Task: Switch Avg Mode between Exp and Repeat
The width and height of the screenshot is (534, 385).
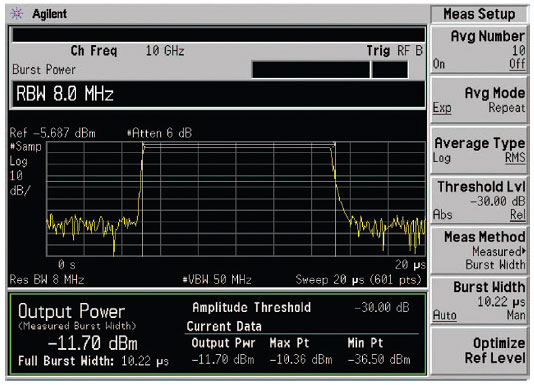Action: point(479,100)
